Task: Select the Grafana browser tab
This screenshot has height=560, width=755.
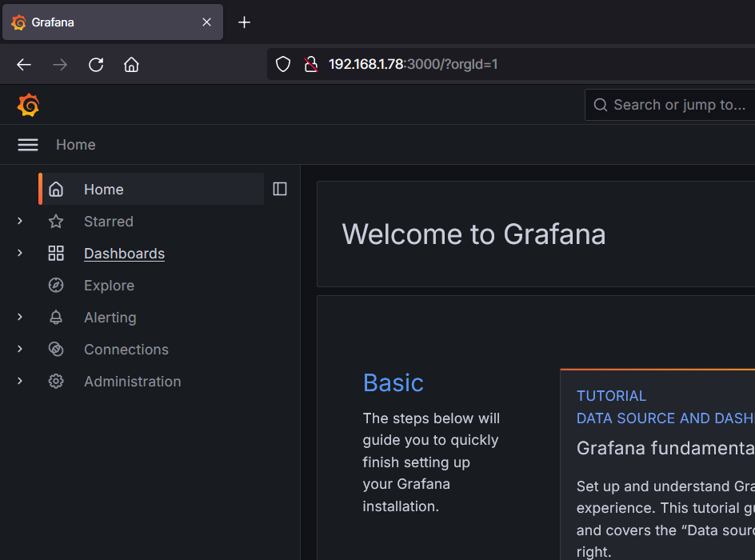Action: click(113, 22)
